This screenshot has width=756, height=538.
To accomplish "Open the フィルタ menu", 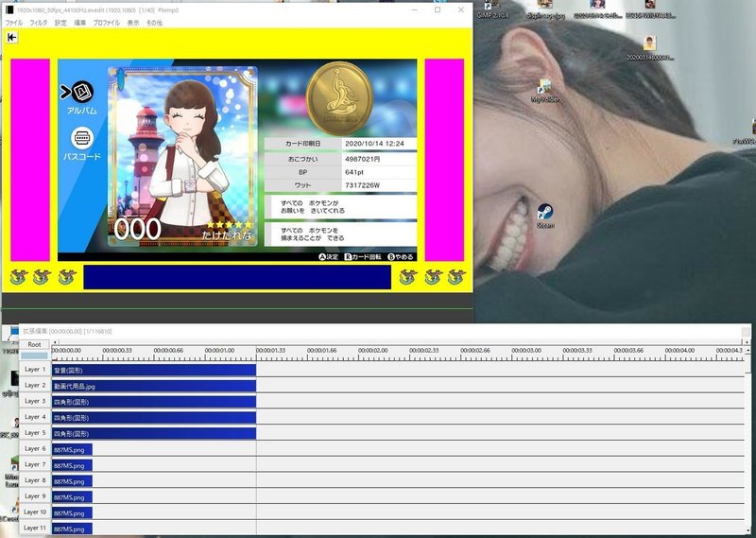I will 39,23.
